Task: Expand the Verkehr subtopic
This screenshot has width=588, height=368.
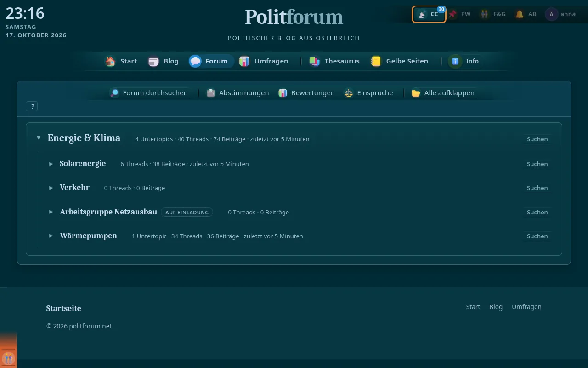Action: 51,188
